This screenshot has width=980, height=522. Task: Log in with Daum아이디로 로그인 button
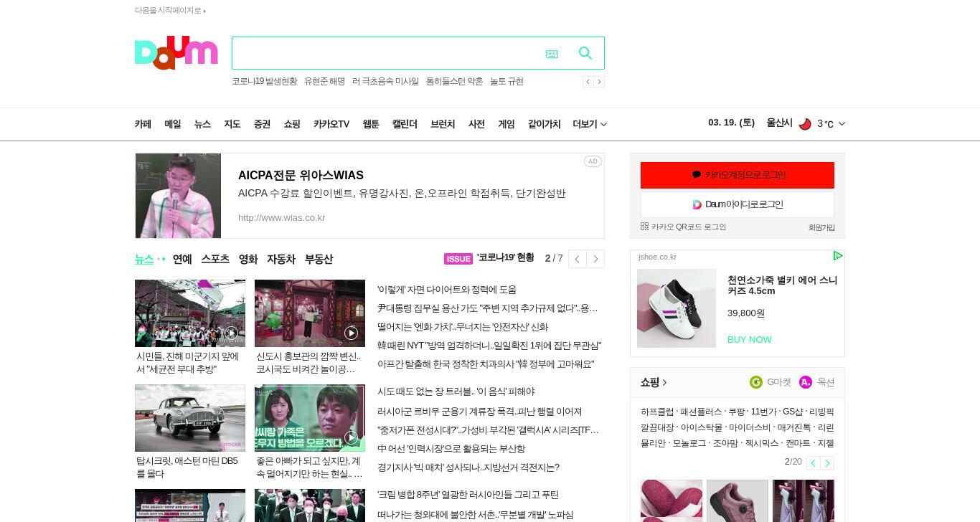point(738,204)
